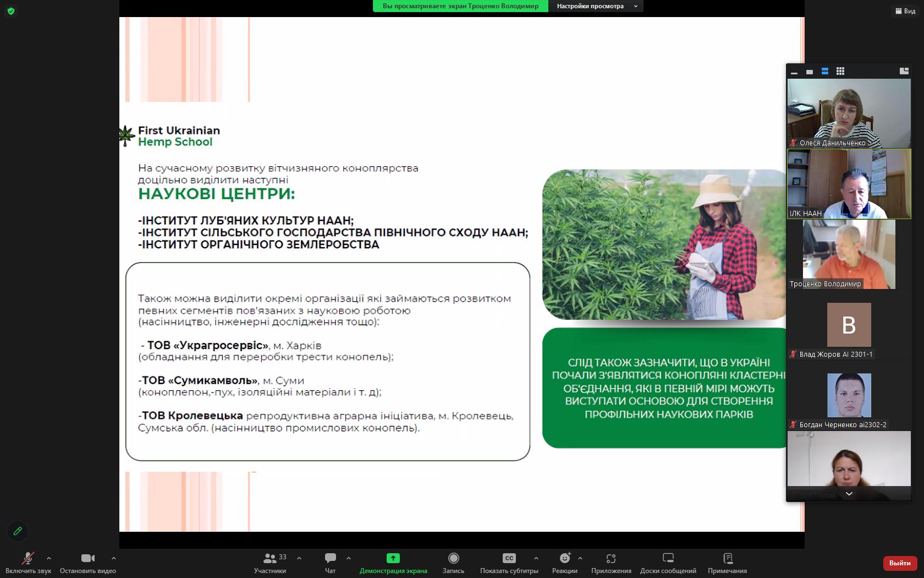Unmute with Включить звук microphone icon
Screen dimensions: 924x578
[28, 563]
